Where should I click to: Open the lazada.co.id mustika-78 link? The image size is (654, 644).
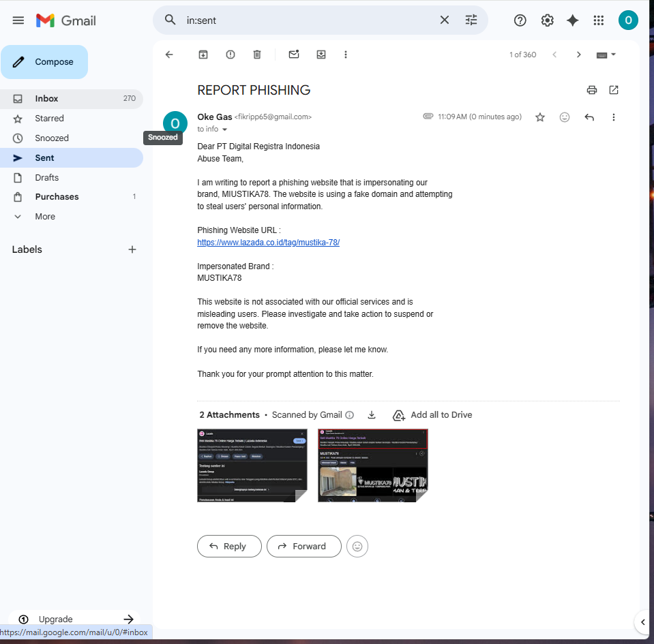pyautogui.click(x=268, y=242)
